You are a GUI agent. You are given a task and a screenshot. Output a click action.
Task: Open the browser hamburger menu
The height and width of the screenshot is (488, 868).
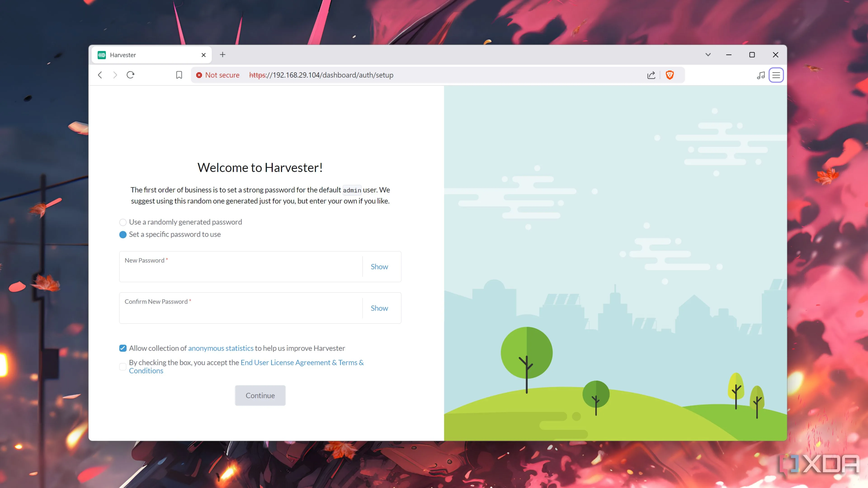(776, 75)
